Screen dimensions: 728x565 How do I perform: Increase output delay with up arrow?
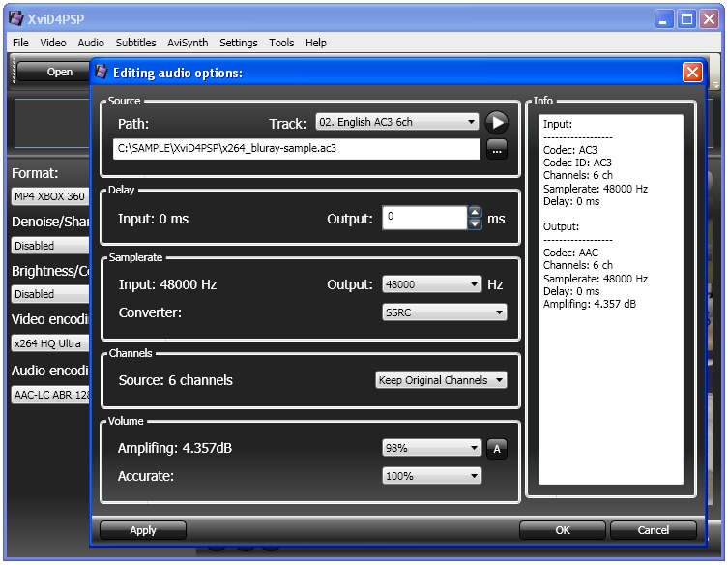(475, 212)
